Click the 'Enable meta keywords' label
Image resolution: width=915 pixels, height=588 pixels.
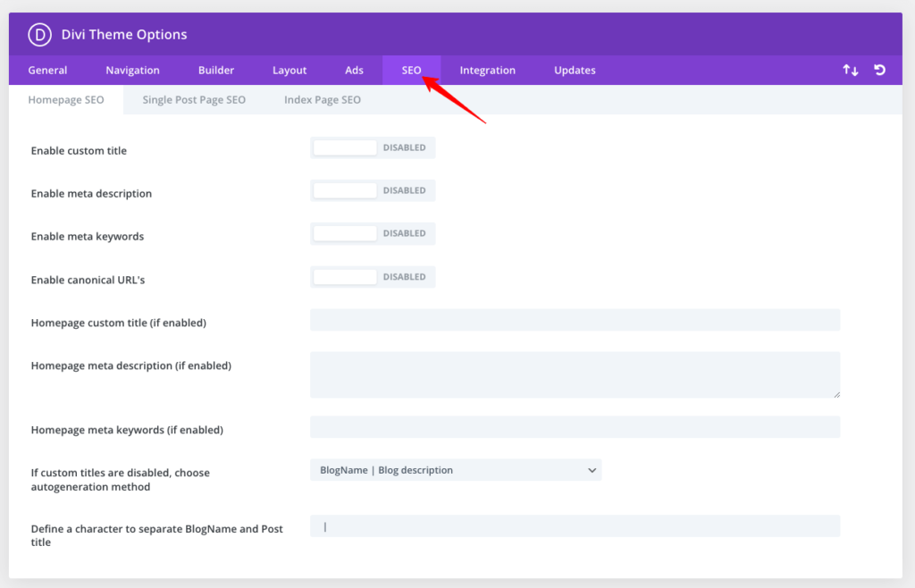(x=88, y=236)
